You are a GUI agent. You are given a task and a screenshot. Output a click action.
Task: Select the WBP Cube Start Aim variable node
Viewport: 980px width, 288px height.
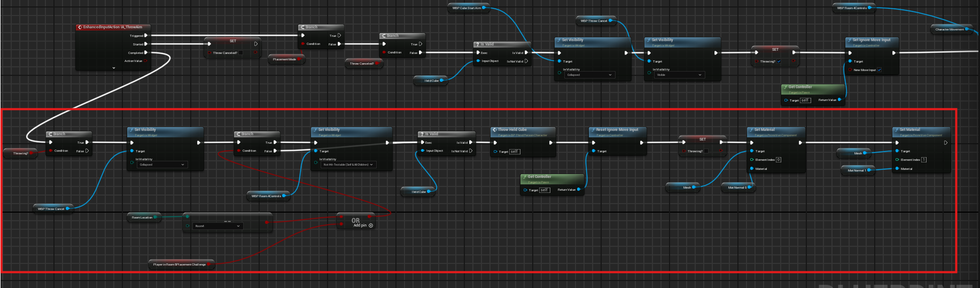coord(469,8)
